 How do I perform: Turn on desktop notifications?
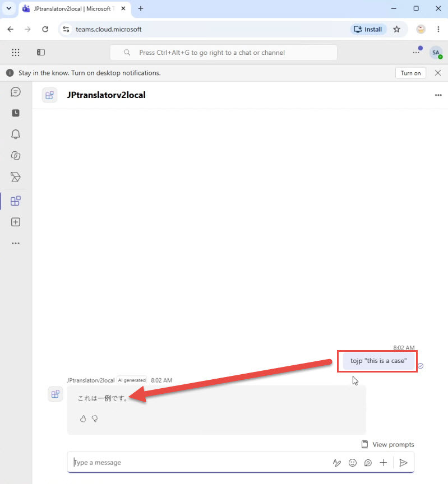410,73
